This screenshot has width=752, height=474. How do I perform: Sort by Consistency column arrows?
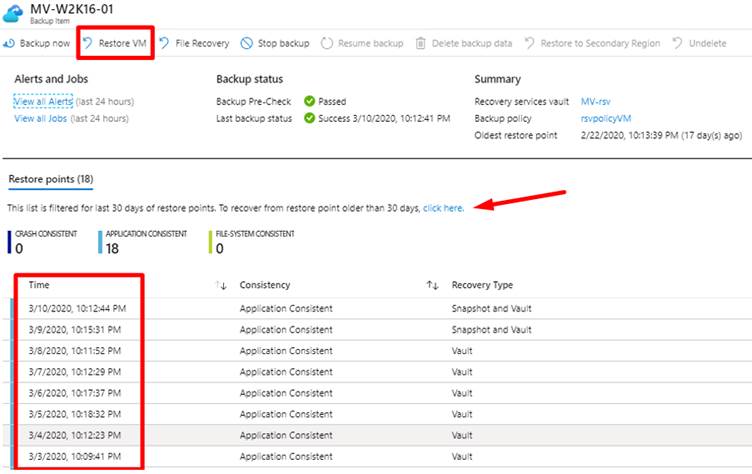(433, 285)
